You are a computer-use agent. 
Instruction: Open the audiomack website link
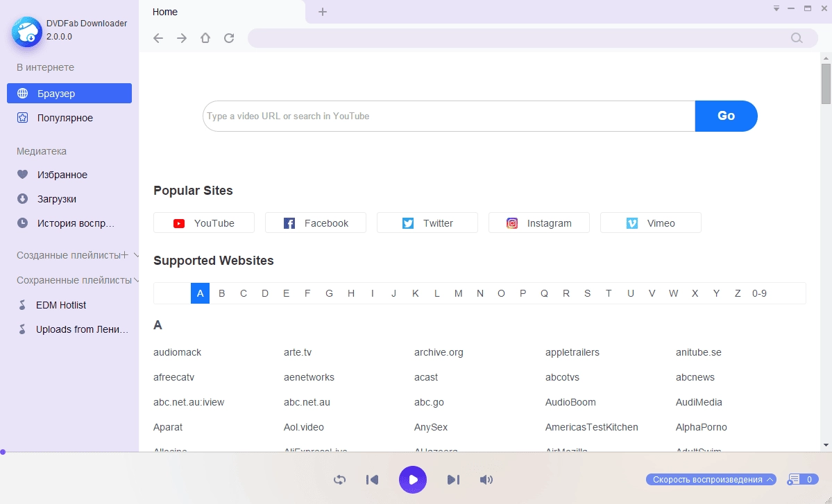(177, 352)
